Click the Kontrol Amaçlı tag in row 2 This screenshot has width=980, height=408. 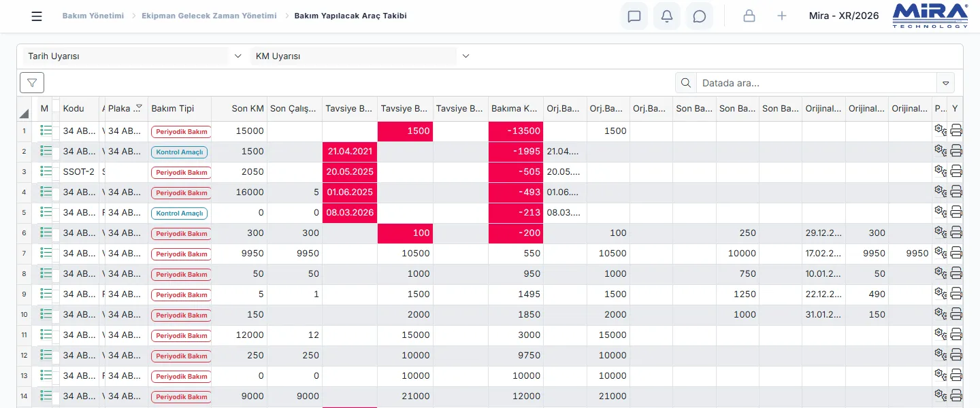179,152
